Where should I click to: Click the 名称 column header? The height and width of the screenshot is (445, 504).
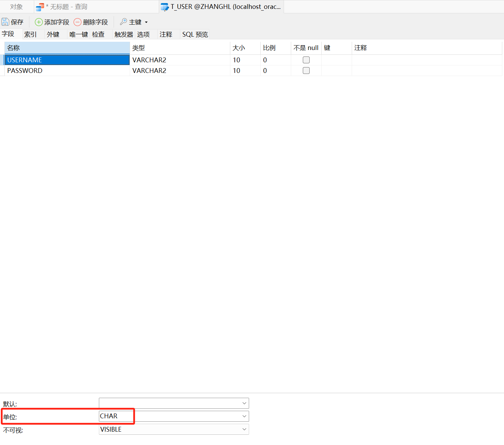(x=67, y=48)
